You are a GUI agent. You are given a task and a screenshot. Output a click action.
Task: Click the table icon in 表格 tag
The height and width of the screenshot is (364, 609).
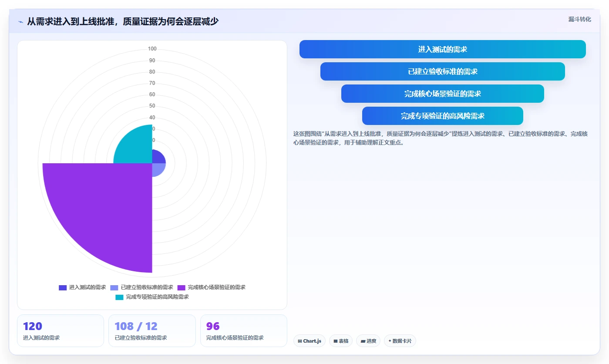pos(336,341)
